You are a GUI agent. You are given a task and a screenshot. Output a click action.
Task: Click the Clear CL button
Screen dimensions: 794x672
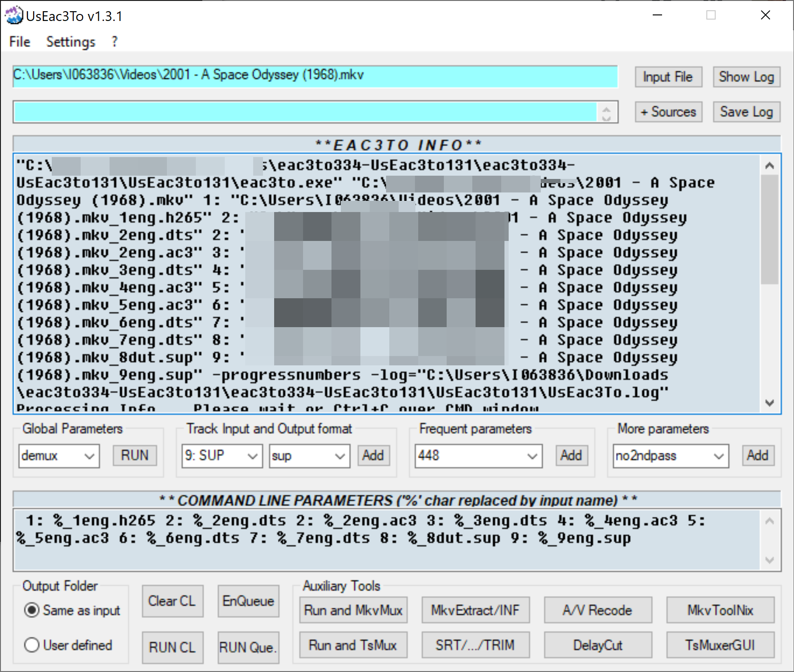pyautogui.click(x=173, y=601)
